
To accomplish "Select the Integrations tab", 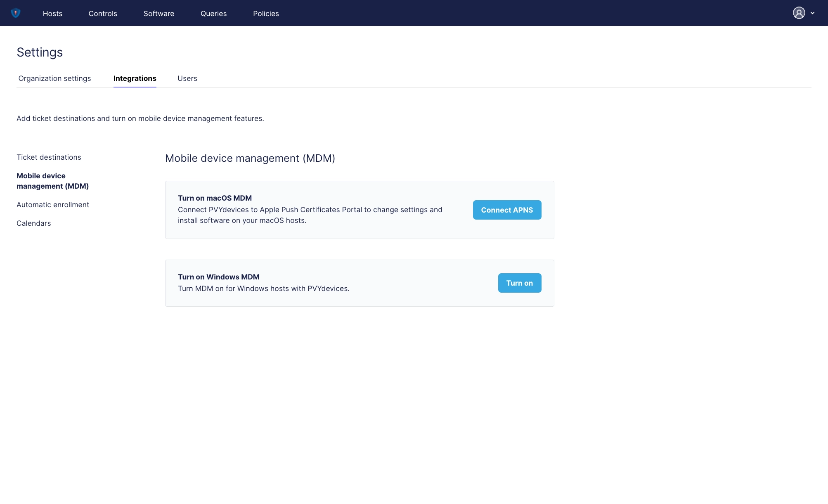I will (x=135, y=78).
